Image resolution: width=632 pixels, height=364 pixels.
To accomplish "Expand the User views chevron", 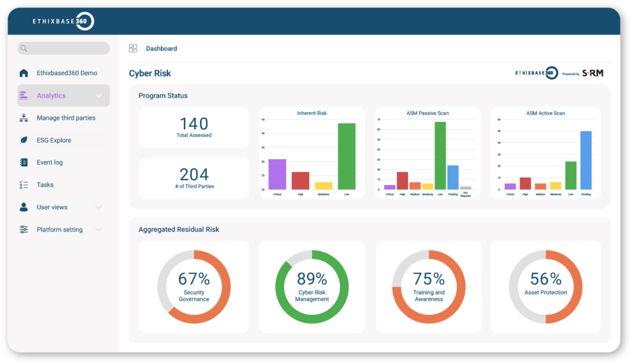I will (99, 207).
